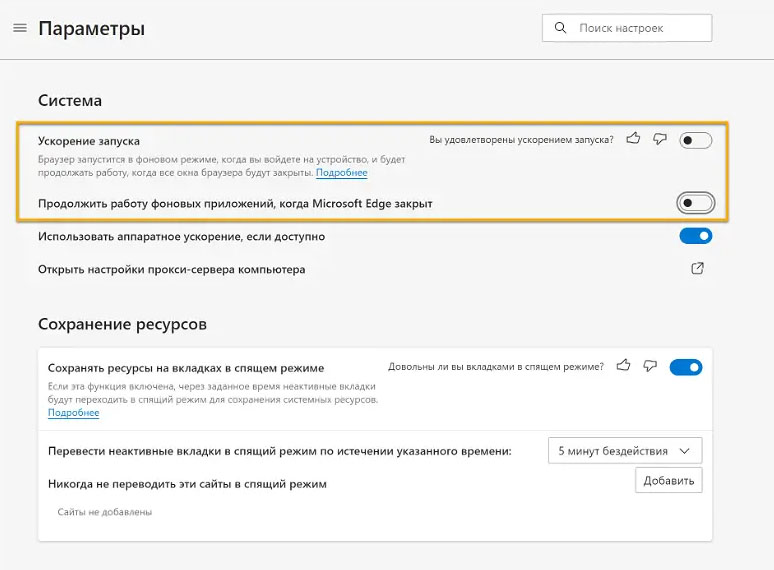Give thumbs up for startup boost
774x570 pixels.
pos(633,139)
